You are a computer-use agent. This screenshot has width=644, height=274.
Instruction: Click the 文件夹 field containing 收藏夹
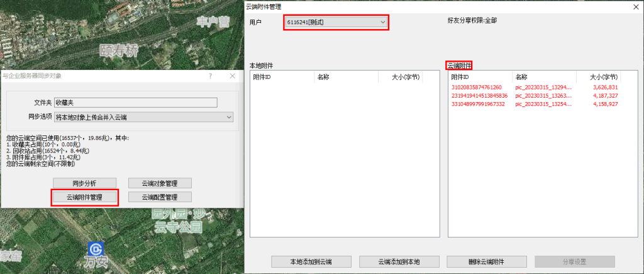135,102
